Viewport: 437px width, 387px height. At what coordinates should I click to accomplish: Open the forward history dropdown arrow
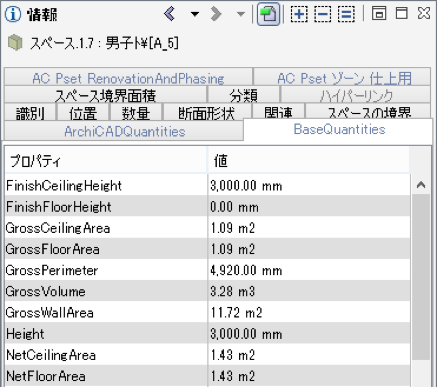(x=240, y=14)
